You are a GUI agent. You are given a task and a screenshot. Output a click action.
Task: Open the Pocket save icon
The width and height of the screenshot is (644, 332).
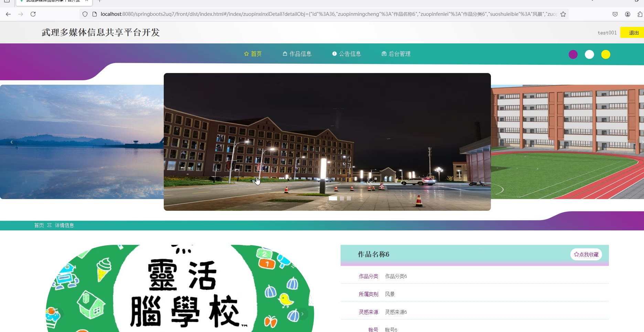(615, 14)
